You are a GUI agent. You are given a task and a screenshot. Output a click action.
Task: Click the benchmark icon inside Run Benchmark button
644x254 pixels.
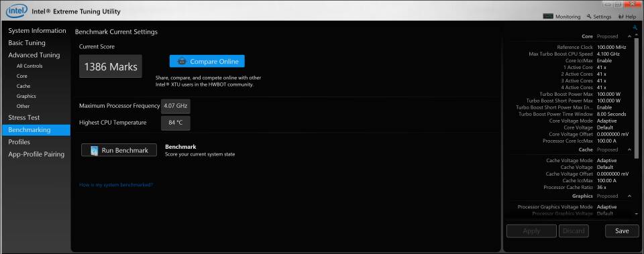(95, 150)
